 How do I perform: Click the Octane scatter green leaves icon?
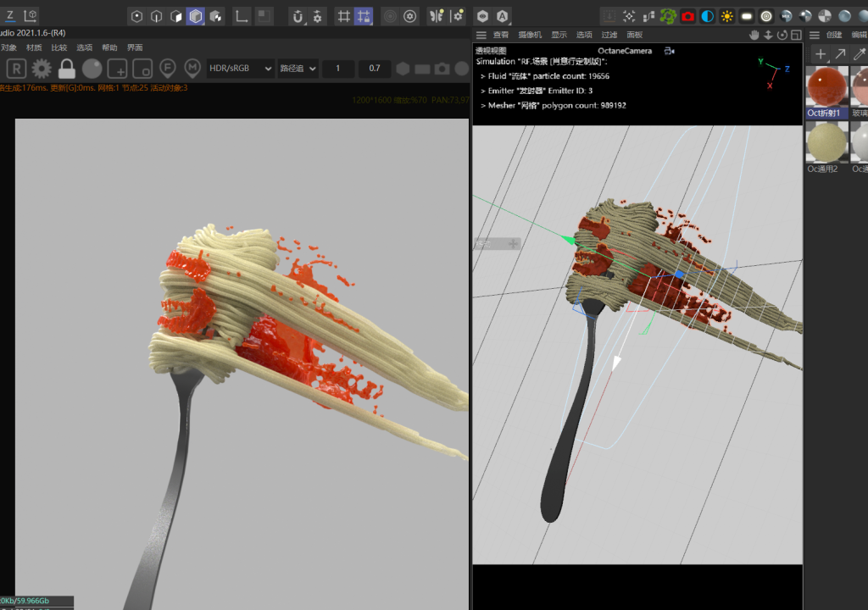(x=668, y=17)
